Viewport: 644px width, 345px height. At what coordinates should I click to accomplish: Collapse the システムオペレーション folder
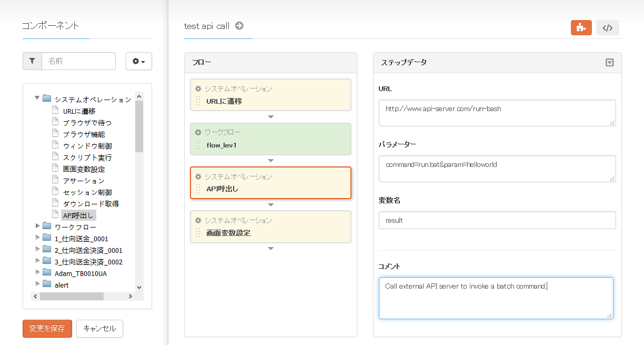37,98
